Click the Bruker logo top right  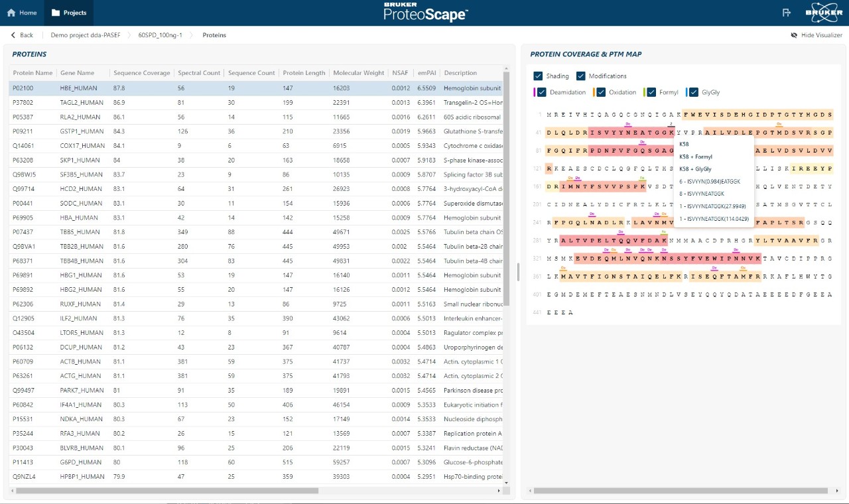click(x=824, y=13)
